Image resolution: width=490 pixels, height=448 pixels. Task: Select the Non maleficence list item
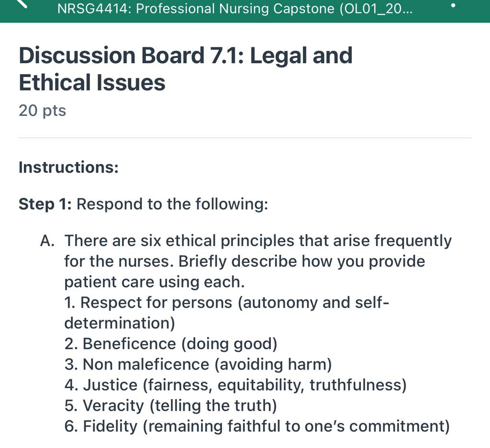[x=198, y=365]
